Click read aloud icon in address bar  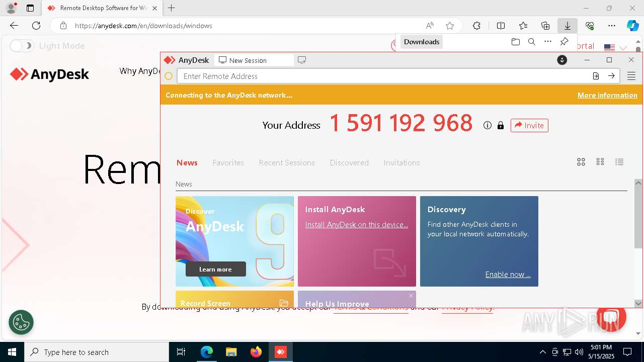pos(430,26)
